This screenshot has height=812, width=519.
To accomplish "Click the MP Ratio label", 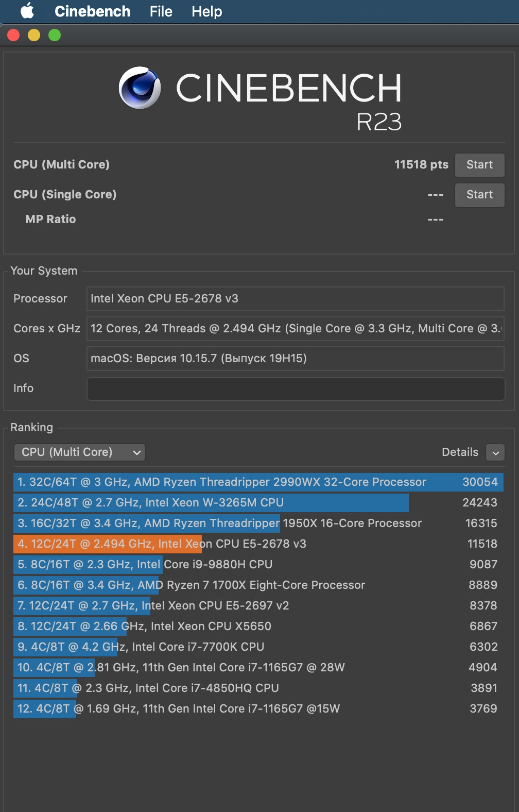I will [50, 219].
